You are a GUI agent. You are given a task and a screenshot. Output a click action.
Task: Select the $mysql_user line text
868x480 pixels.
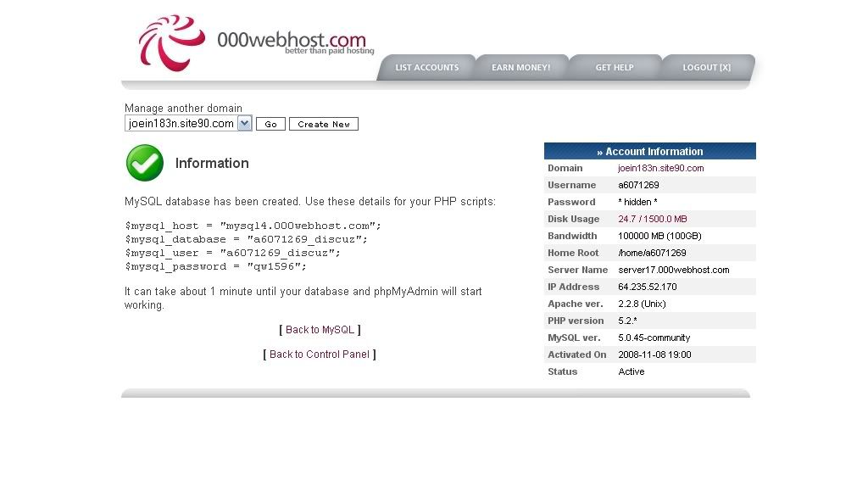coord(232,253)
